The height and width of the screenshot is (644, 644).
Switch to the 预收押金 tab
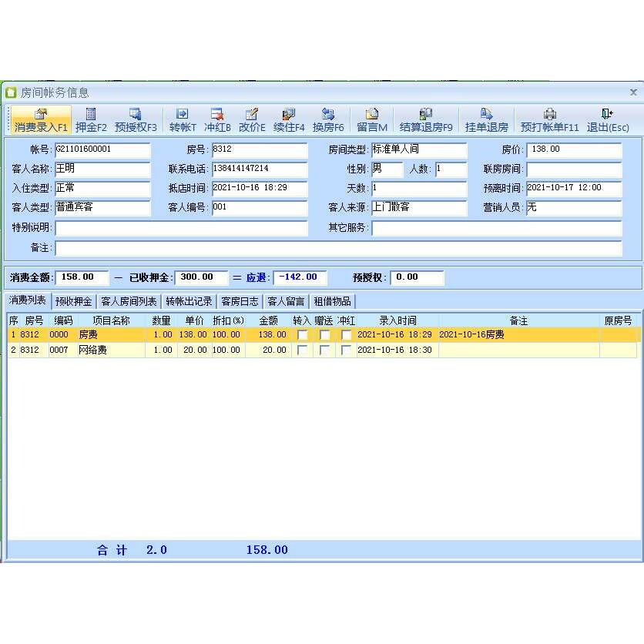tap(73, 301)
